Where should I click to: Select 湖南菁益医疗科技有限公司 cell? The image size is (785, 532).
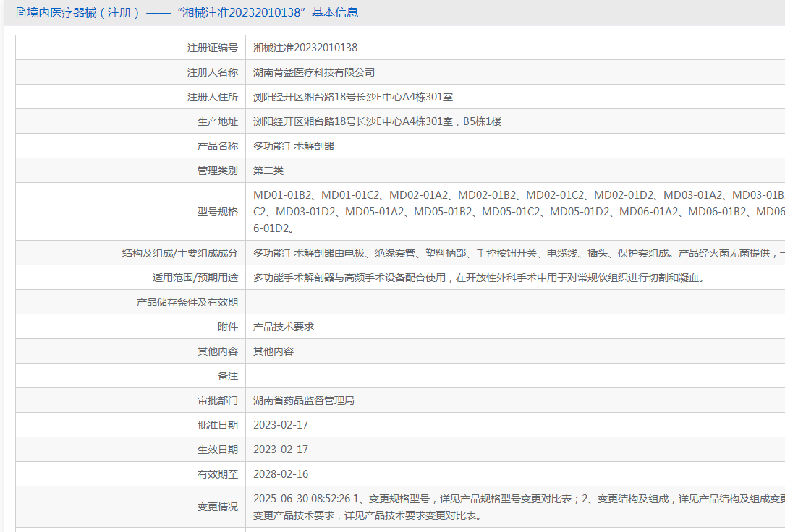[314, 72]
